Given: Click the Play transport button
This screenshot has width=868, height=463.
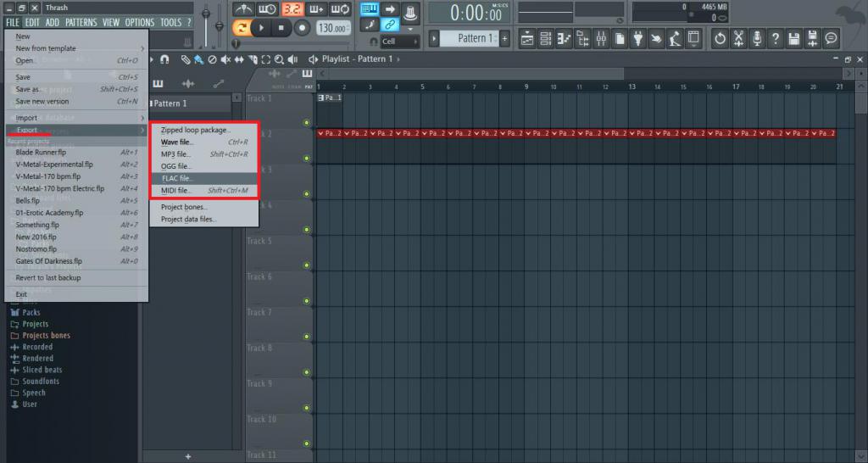Looking at the screenshot, I should [261, 27].
